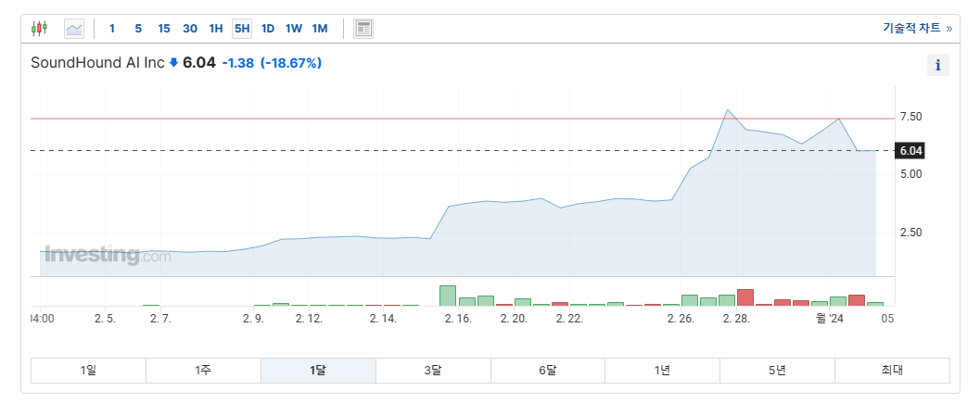Click the 2.50 price axis label
The image size is (980, 416).
pos(910,233)
